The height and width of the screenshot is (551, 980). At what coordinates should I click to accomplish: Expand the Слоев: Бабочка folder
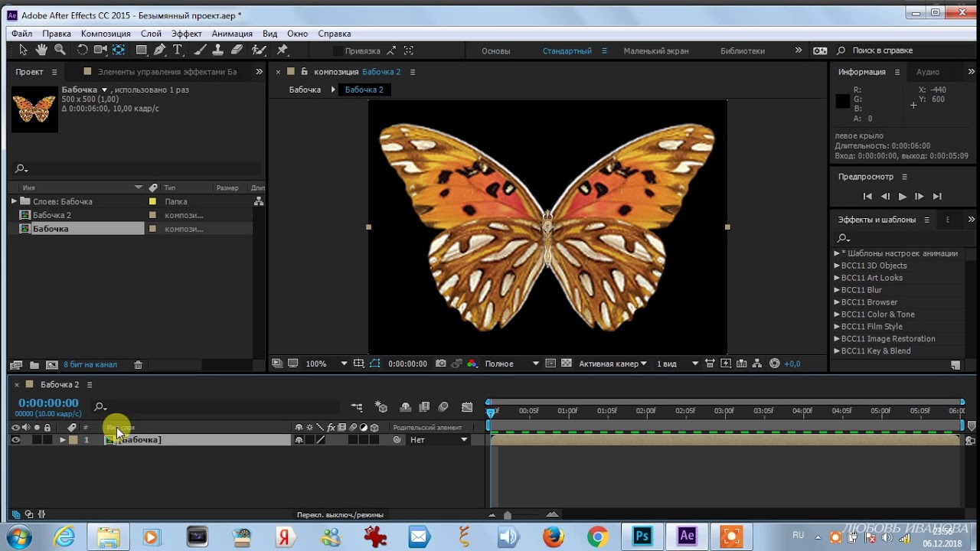point(14,201)
